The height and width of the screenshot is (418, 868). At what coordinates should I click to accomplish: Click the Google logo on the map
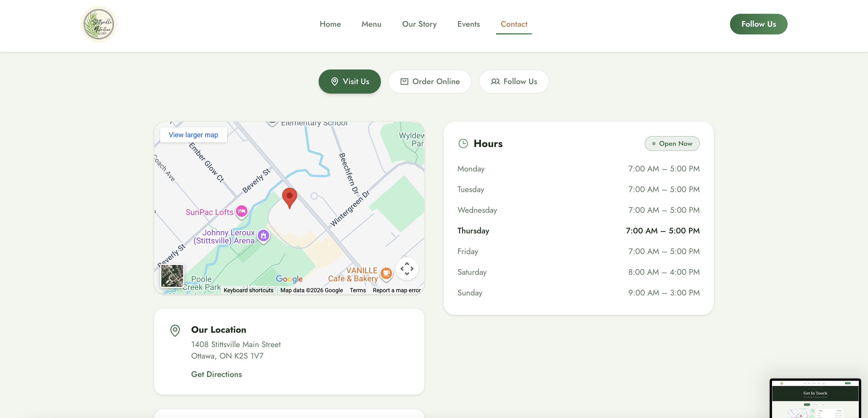[289, 279]
